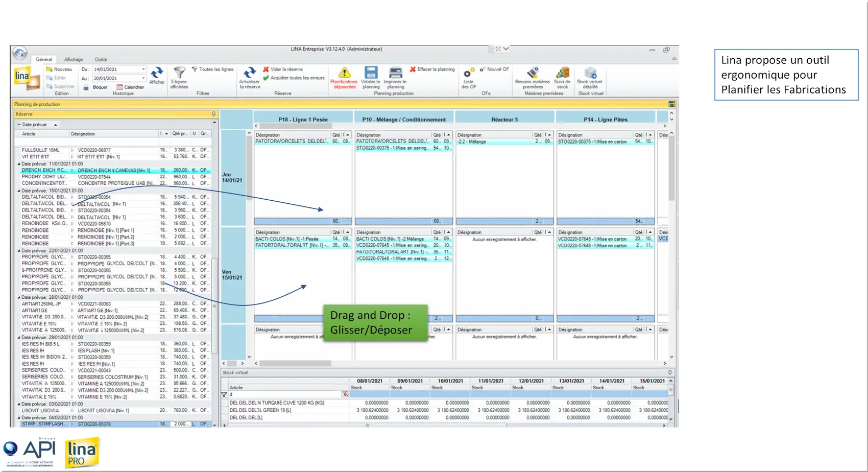
Task: Toggle the pin on Réserve panel
Action: (213, 114)
